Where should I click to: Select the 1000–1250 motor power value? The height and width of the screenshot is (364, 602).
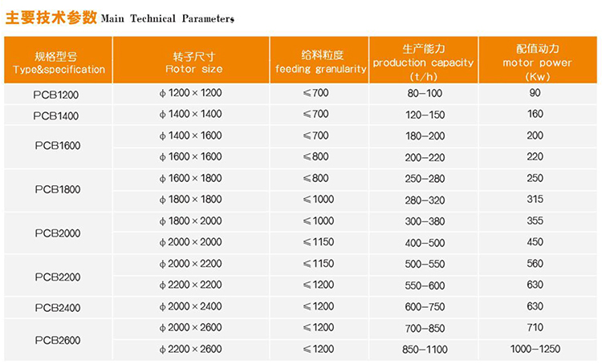(535, 349)
